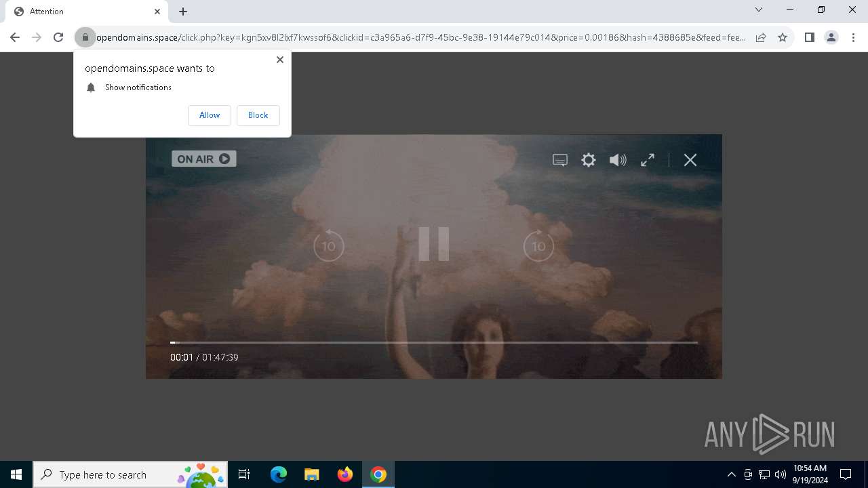Launch Firefox from taskbar
Viewport: 868px width, 488px height.
coord(344,474)
